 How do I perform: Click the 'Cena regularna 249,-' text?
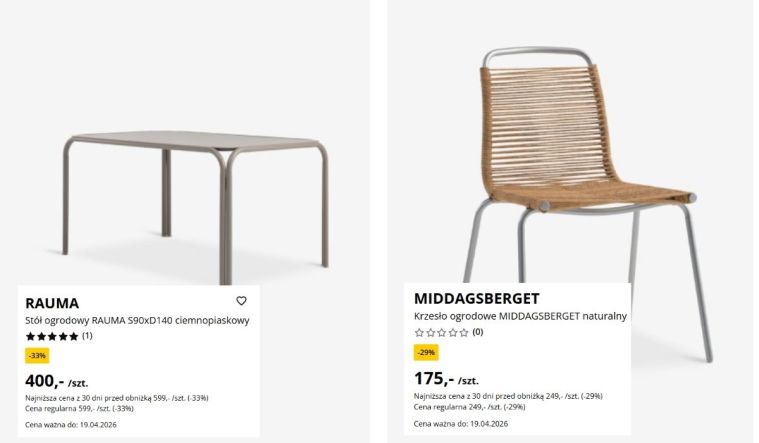pyautogui.click(x=467, y=407)
